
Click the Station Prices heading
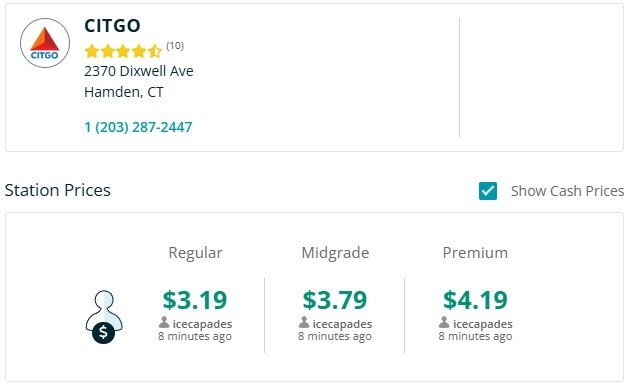pyautogui.click(x=58, y=190)
